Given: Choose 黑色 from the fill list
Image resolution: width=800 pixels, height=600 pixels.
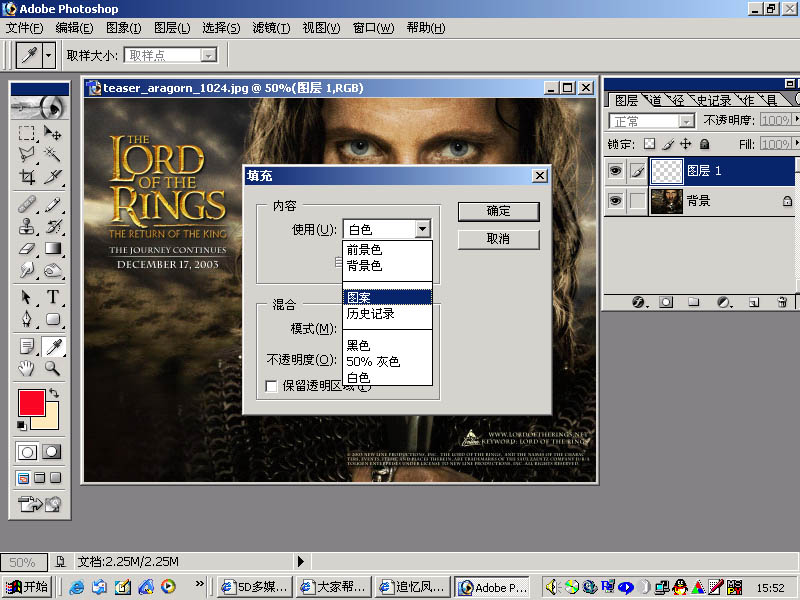Looking at the screenshot, I should (x=387, y=345).
